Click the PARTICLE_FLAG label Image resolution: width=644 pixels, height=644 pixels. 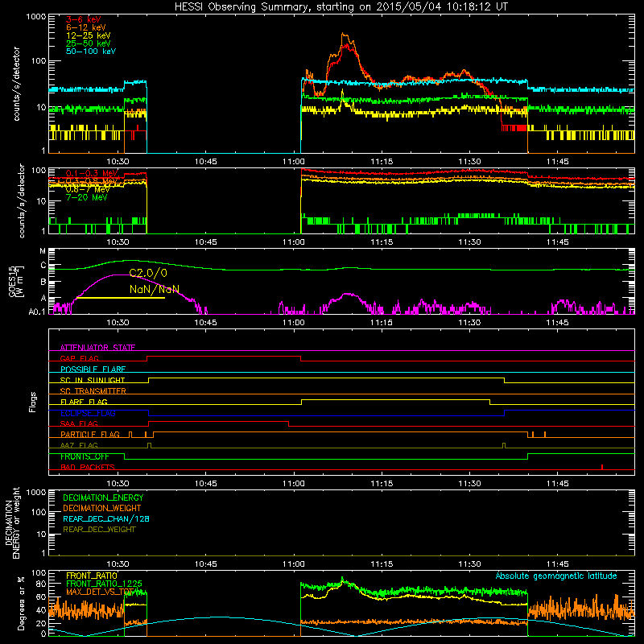pyautogui.click(x=90, y=434)
